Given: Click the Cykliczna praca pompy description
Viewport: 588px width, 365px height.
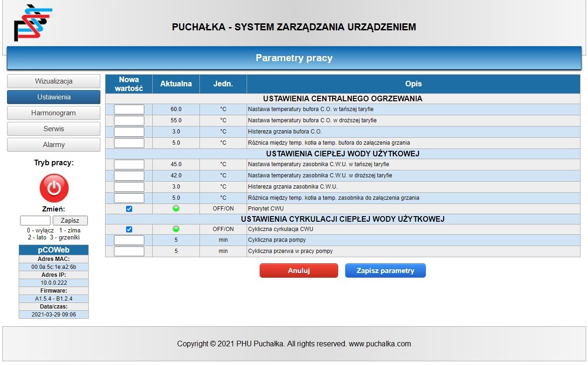Looking at the screenshot, I should pyautogui.click(x=277, y=240).
